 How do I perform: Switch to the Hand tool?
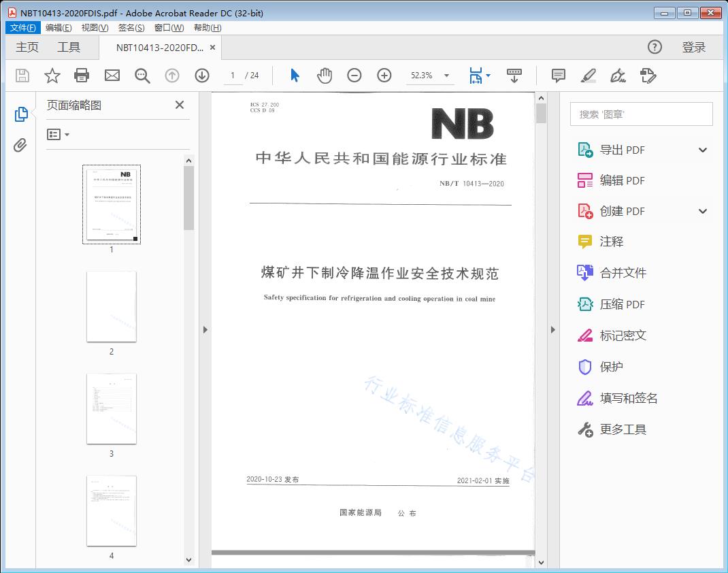point(325,76)
